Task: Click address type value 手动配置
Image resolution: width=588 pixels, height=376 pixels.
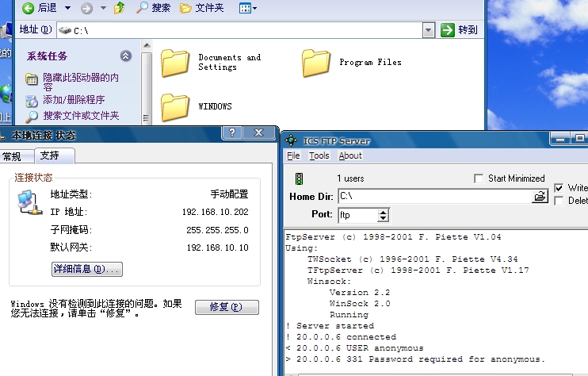Action: (229, 194)
